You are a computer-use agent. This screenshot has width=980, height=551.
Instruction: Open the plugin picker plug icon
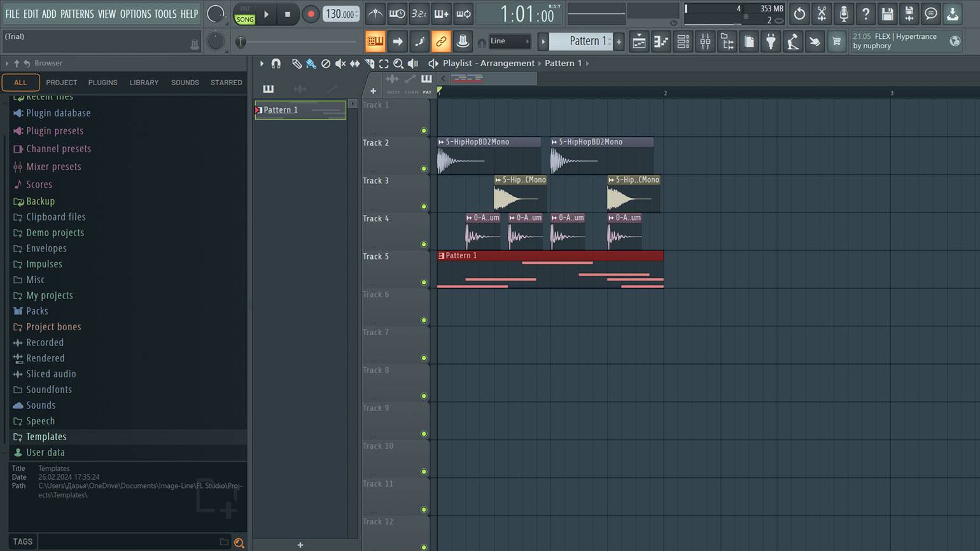tap(771, 42)
